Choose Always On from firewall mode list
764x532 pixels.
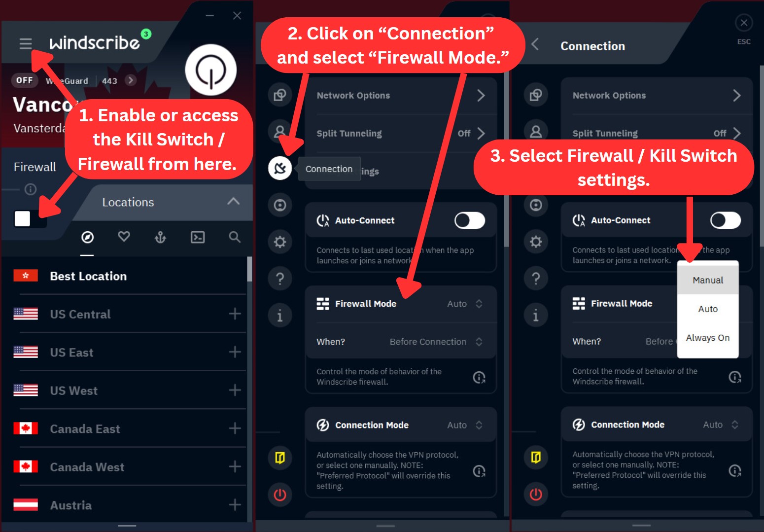(708, 338)
